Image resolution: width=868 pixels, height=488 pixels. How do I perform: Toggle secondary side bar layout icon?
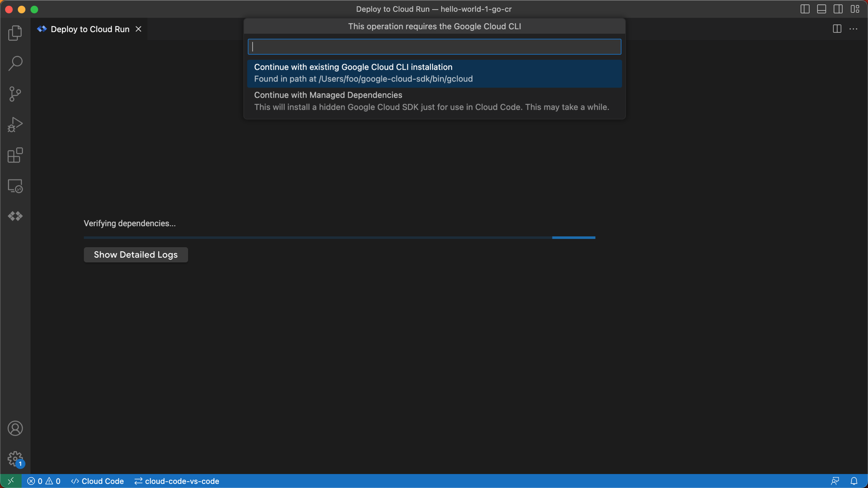(x=838, y=9)
